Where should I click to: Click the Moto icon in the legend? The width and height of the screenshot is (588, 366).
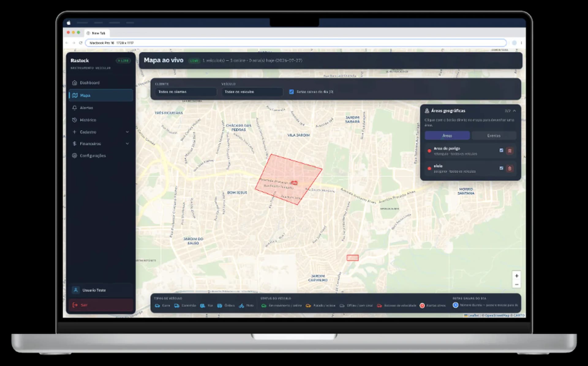point(241,306)
